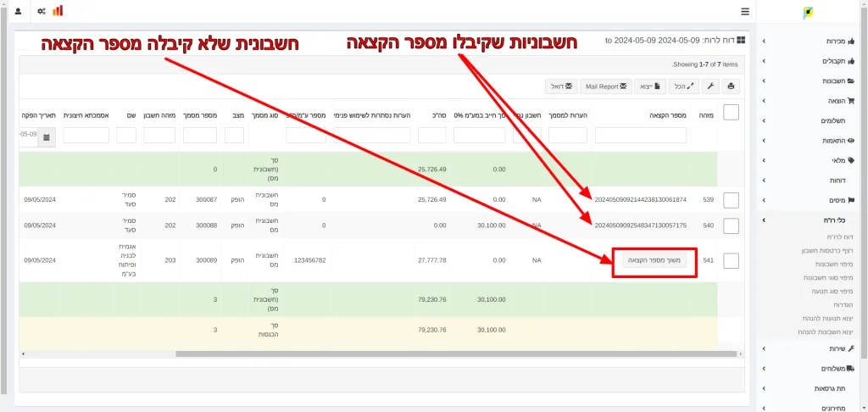Expand the מכירות menu chevron

point(764,41)
